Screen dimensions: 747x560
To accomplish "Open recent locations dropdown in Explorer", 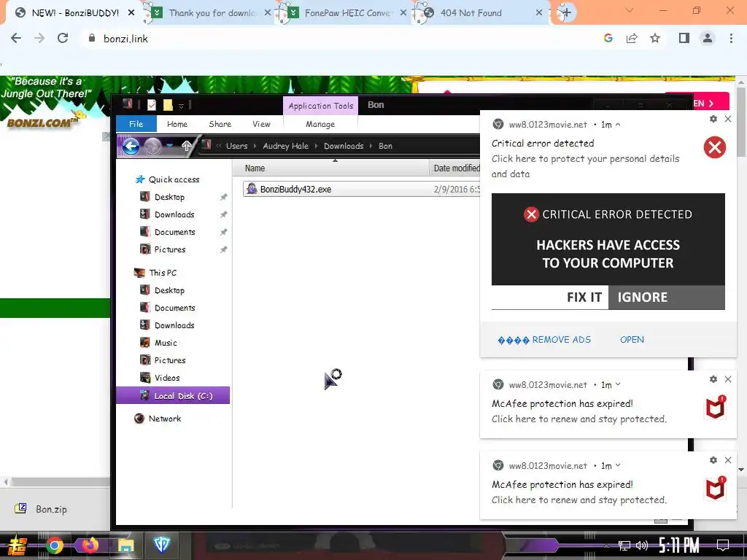I will [169, 146].
